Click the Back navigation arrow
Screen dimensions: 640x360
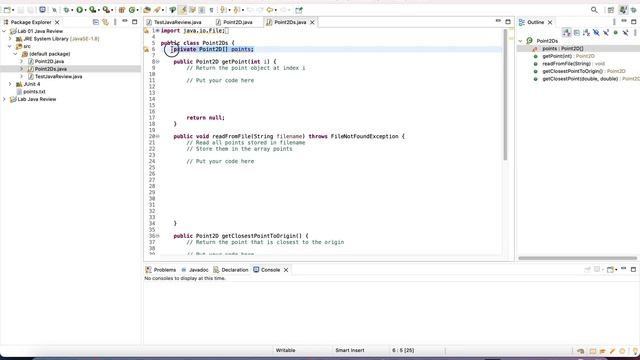click(269, 10)
